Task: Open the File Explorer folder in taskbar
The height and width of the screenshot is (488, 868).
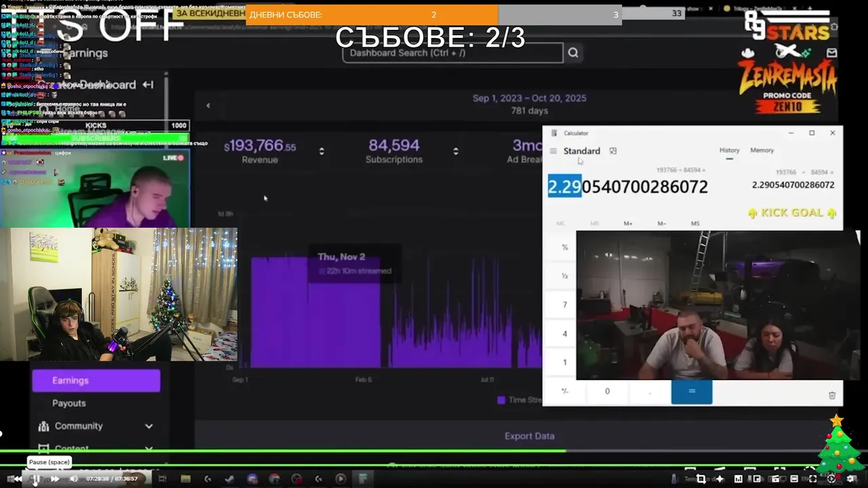Action: (x=186, y=479)
